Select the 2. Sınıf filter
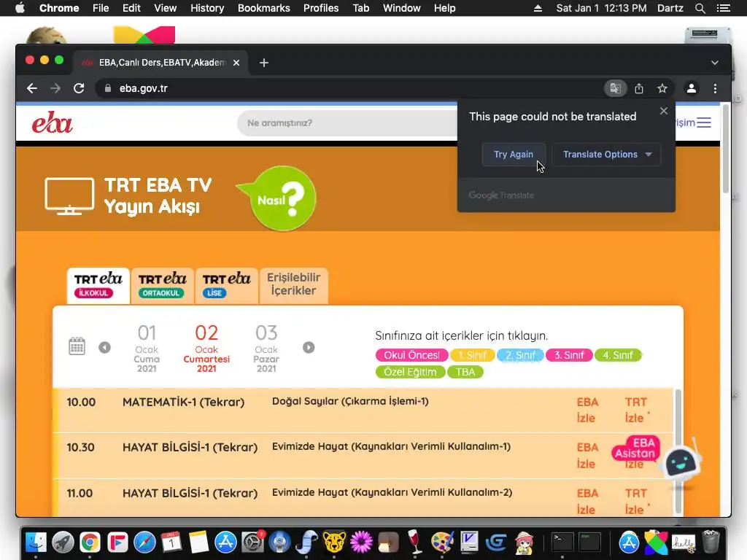The height and width of the screenshot is (560, 747). [x=520, y=355]
